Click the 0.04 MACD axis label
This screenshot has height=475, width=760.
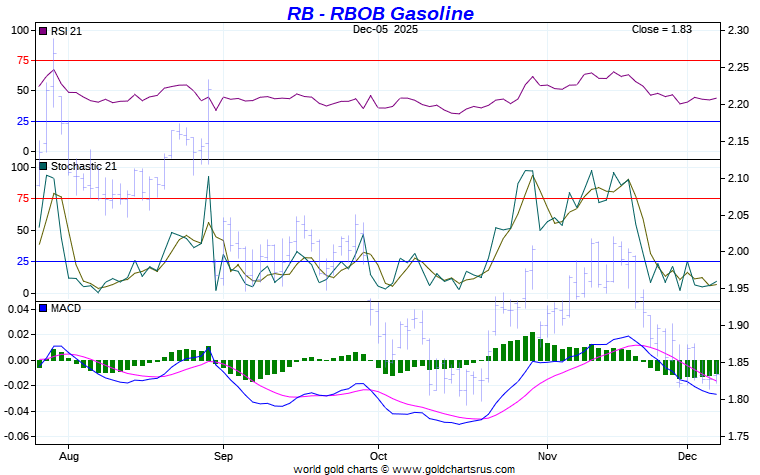pos(20,309)
